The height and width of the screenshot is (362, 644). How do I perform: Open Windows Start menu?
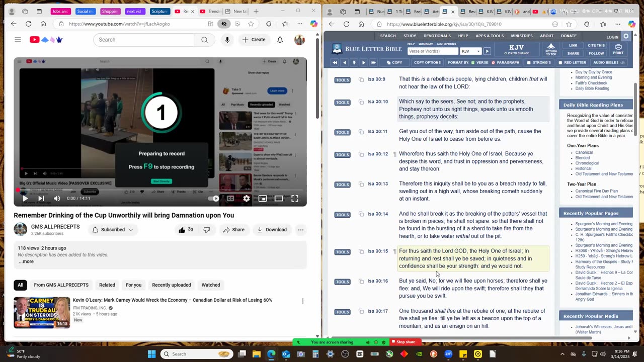[x=151, y=354]
